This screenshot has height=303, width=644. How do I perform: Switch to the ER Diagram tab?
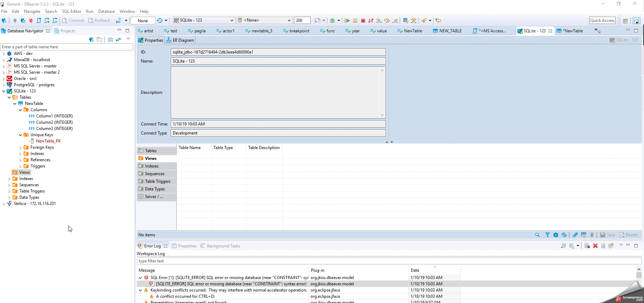[x=180, y=40]
